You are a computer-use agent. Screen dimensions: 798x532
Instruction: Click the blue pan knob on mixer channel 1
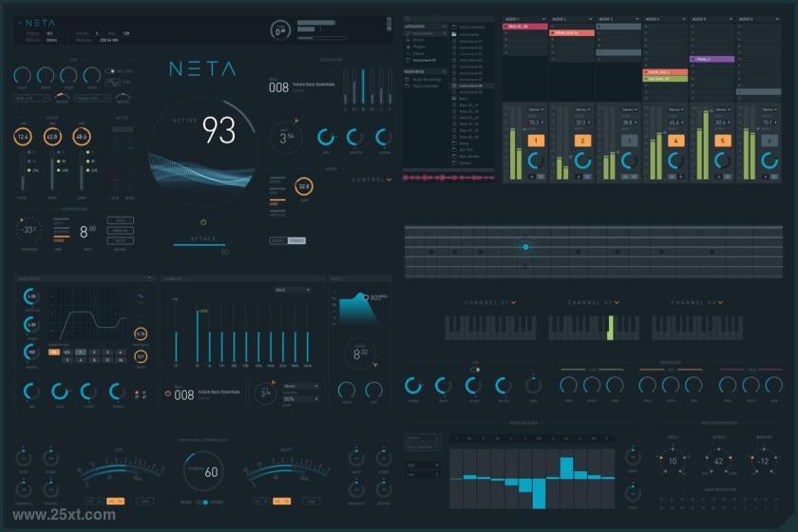[536, 161]
